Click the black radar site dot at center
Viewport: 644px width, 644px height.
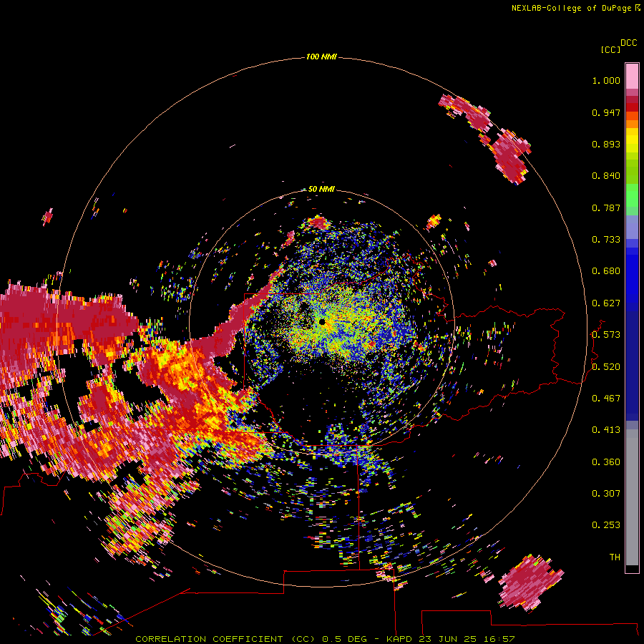click(322, 321)
